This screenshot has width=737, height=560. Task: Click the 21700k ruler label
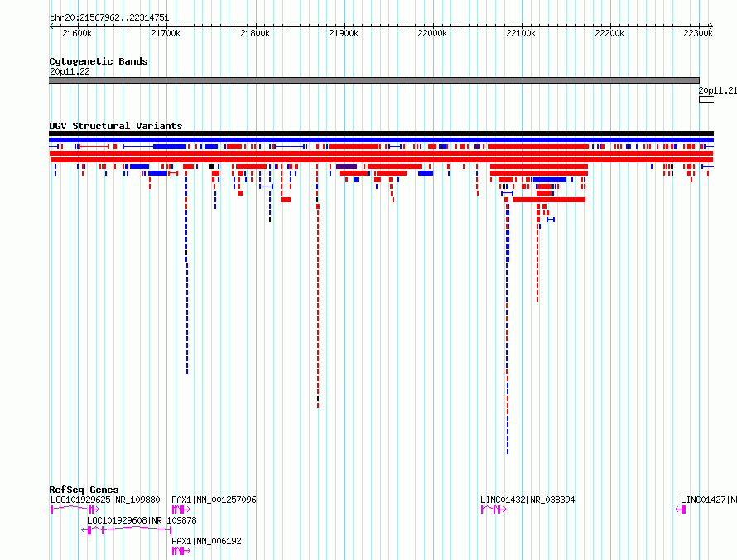tap(166, 33)
